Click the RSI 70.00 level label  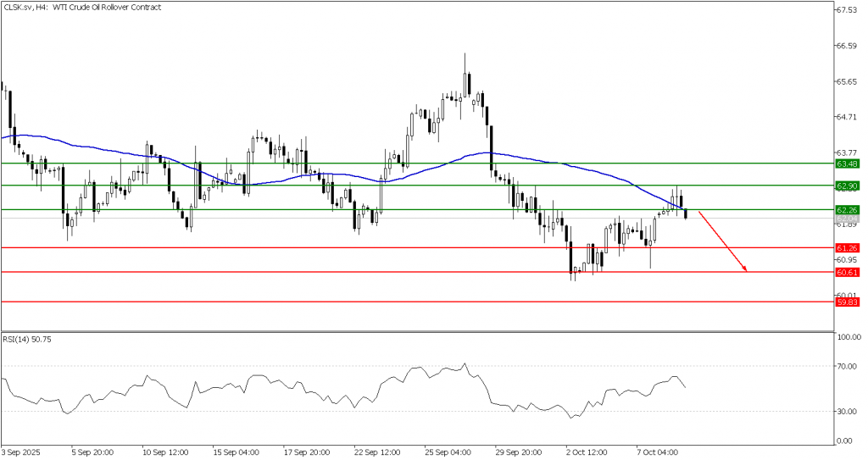[849, 366]
